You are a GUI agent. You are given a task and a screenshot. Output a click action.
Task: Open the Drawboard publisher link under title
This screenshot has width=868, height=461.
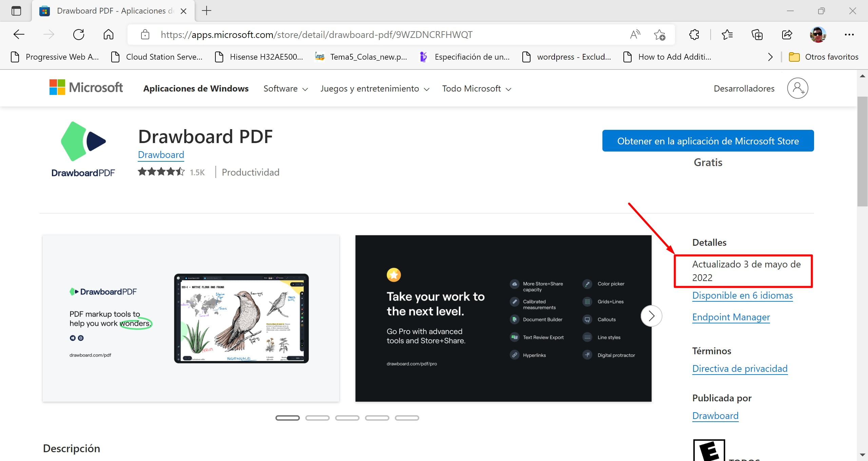tap(161, 155)
